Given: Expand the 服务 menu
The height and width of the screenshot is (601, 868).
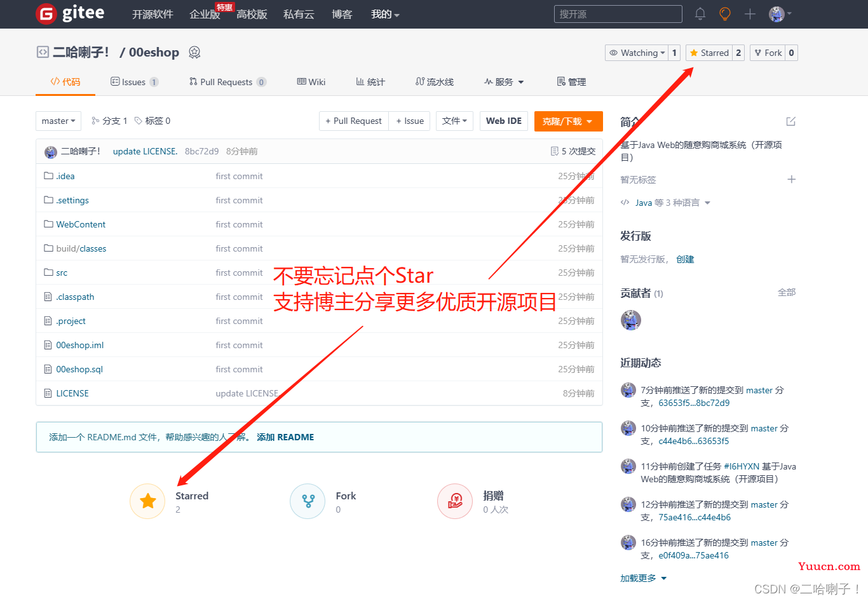Looking at the screenshot, I should coord(504,82).
